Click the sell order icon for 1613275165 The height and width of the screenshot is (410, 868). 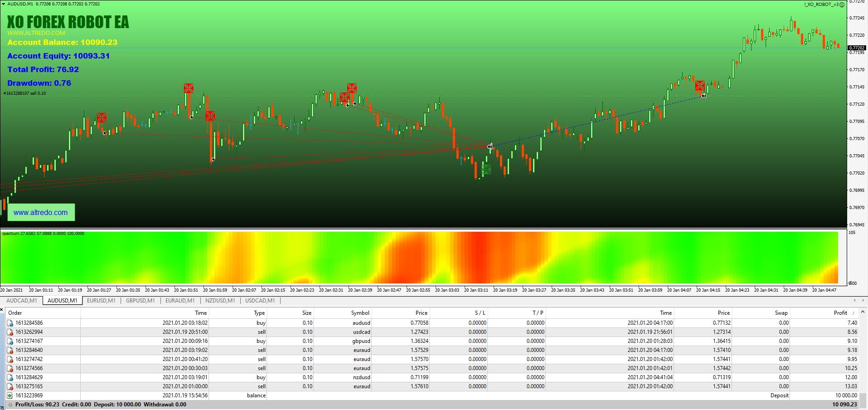click(10, 387)
